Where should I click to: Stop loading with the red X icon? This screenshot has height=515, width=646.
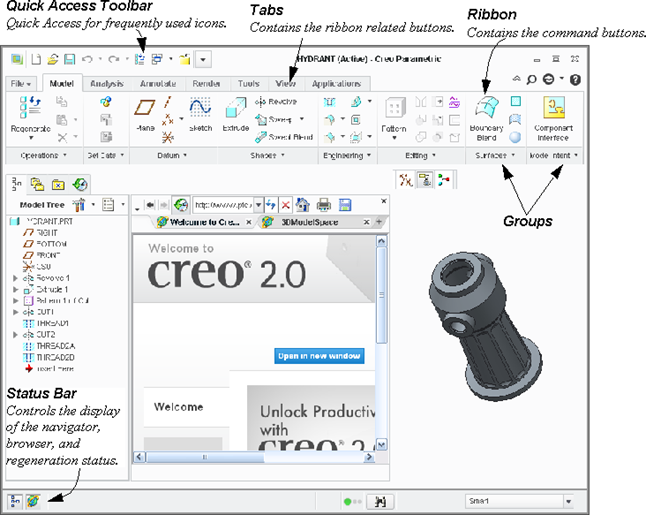pos(286,205)
